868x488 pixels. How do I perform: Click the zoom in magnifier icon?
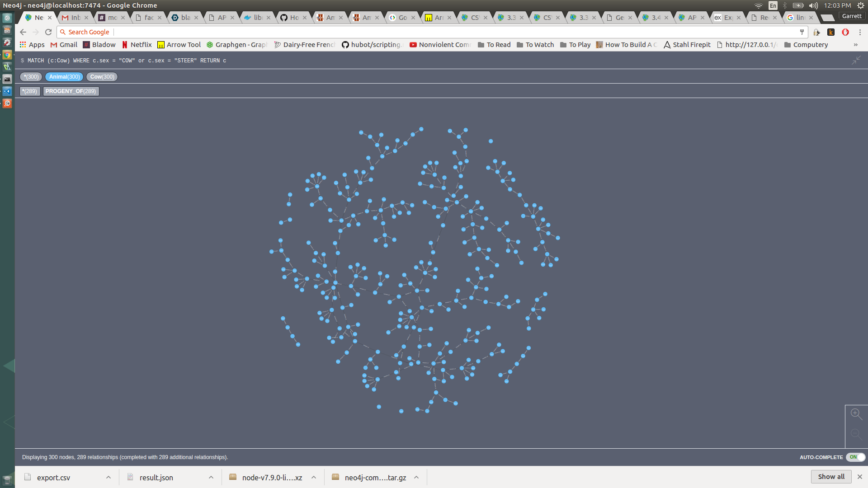[856, 413]
